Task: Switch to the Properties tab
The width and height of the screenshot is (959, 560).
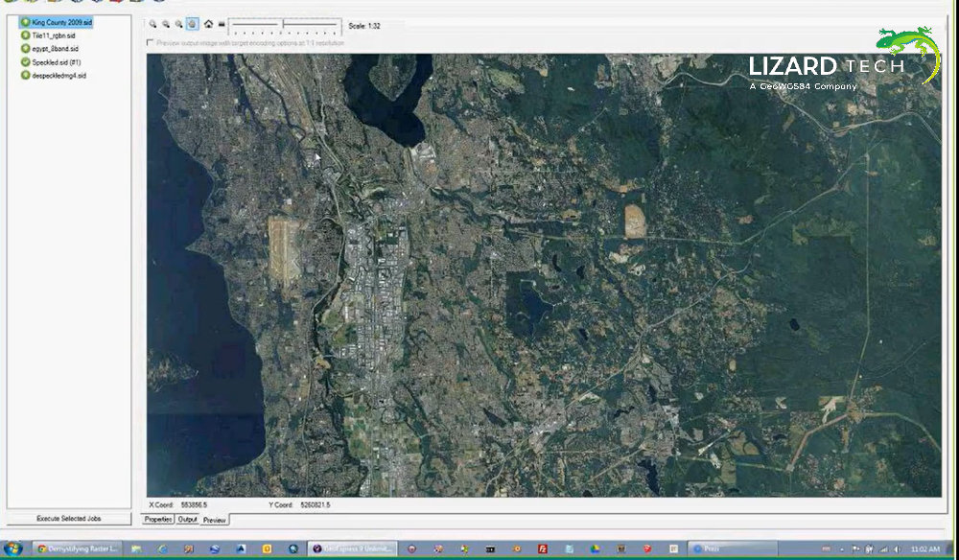Action: tap(158, 519)
